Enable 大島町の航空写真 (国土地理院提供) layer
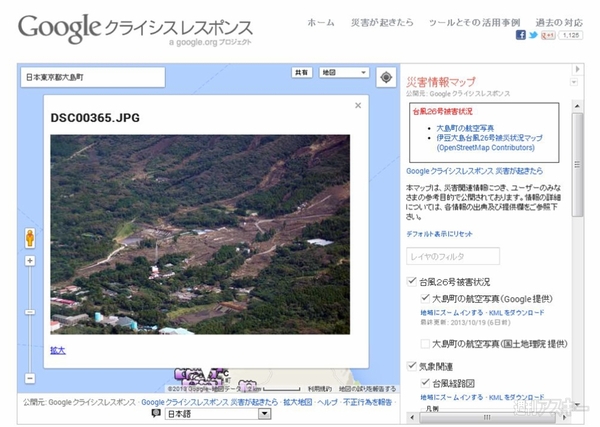This screenshot has width=600, height=427. point(425,344)
